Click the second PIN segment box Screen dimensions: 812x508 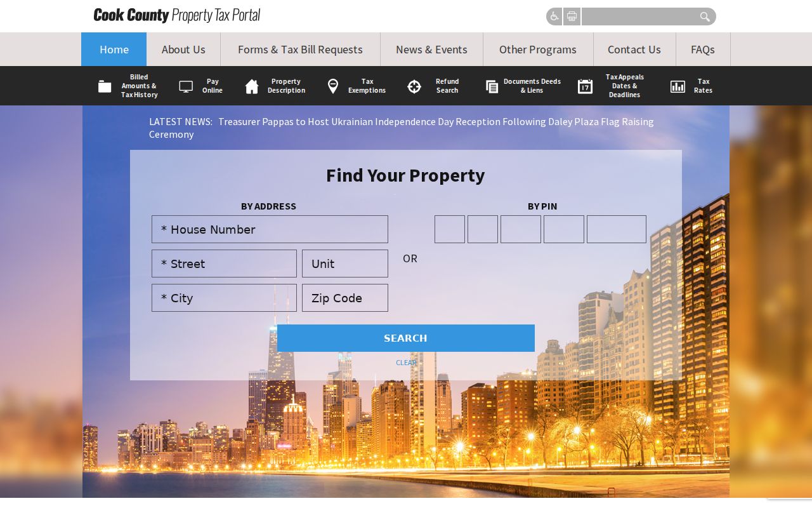coord(483,229)
